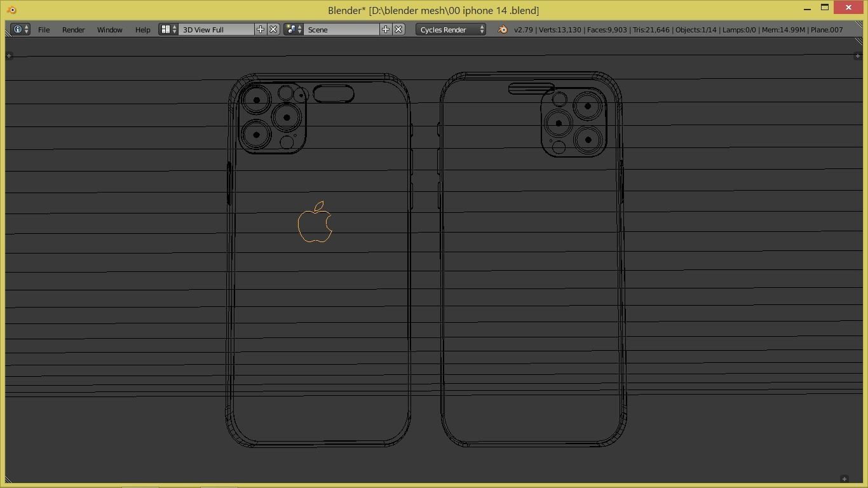Screen dimensions: 868x488
Task: Click the top-right viewport region plus widget
Action: point(857,56)
